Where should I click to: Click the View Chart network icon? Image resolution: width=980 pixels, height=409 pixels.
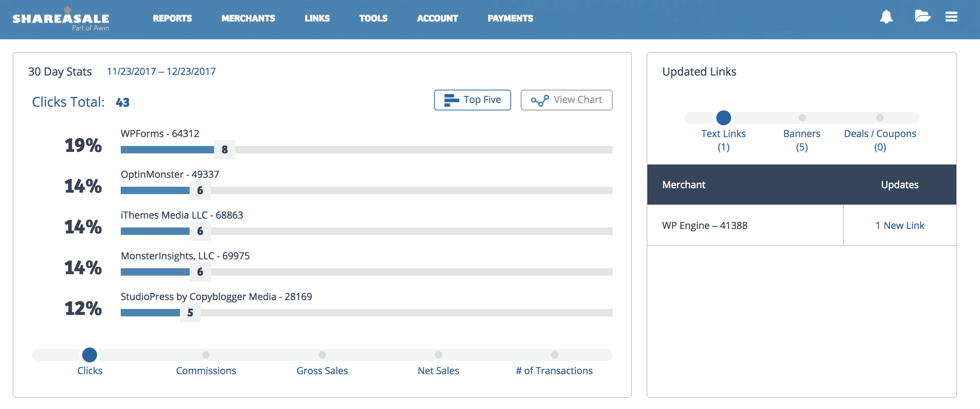[x=539, y=99]
